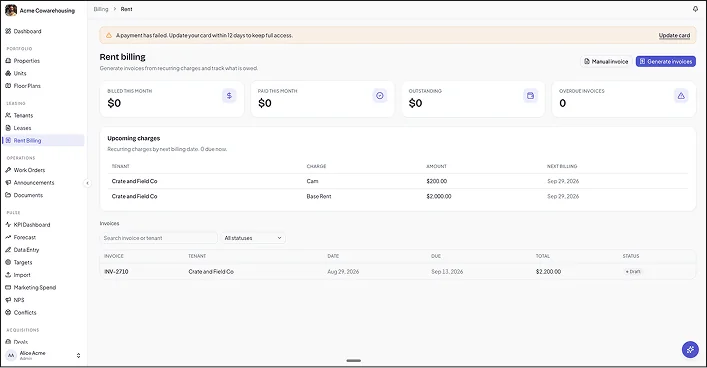The height and width of the screenshot is (368, 707).
Task: Open the Tenants page
Action: 43,115
